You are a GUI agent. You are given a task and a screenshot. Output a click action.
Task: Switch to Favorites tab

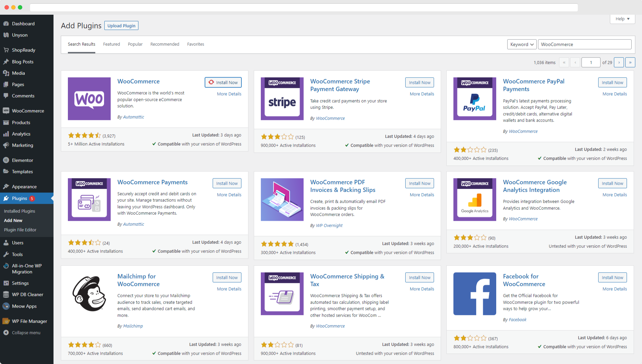(x=196, y=44)
